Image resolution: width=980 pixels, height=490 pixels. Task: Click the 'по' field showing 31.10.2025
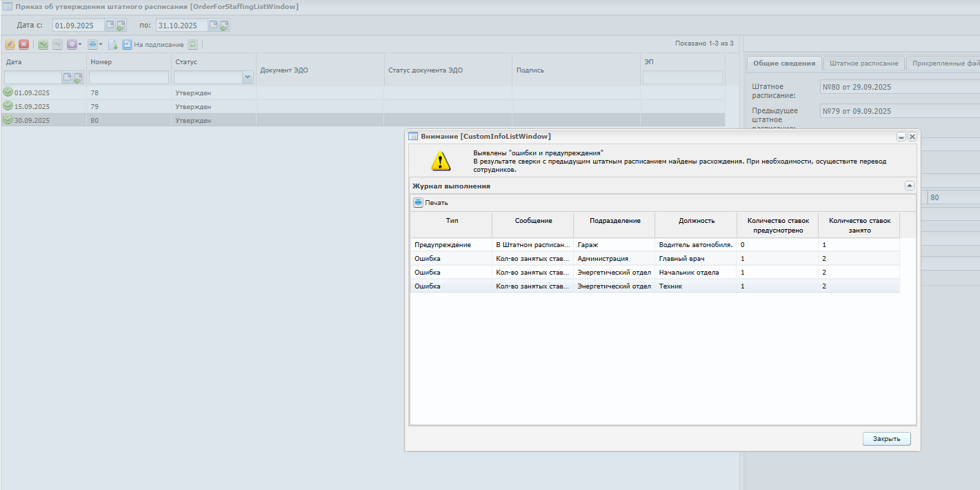click(x=182, y=26)
